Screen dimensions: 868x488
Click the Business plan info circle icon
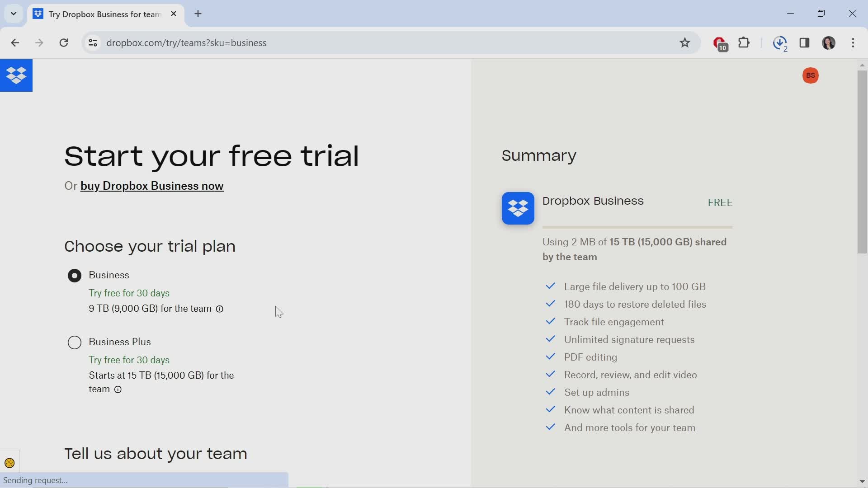tap(220, 309)
